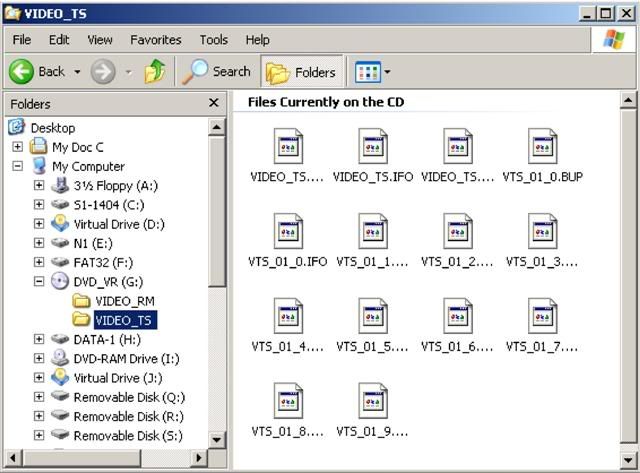Expand DVD-RAM Drive (I:) node

click(x=39, y=358)
